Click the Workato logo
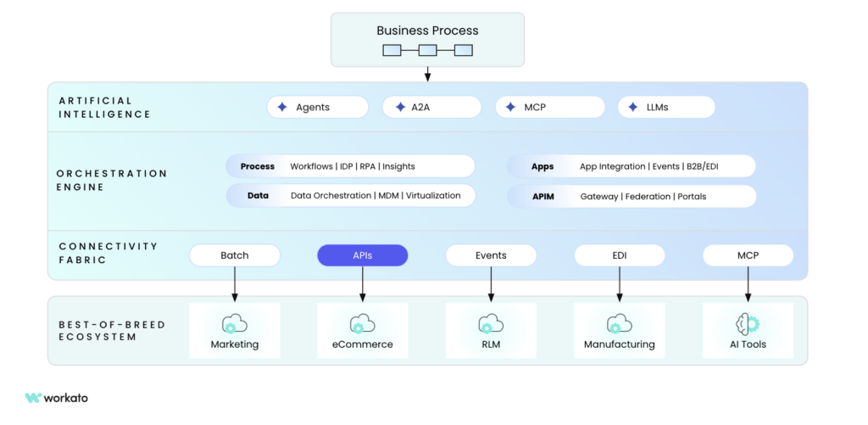 (x=57, y=397)
